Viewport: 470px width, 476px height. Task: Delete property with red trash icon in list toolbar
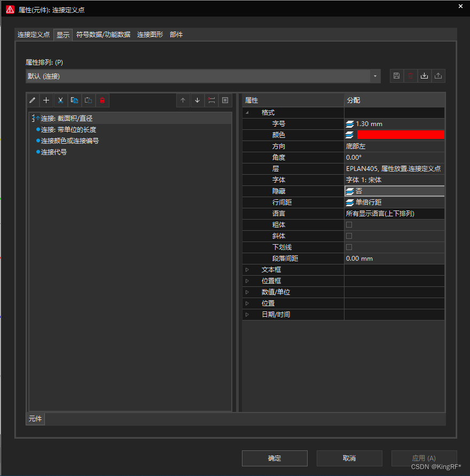(102, 100)
